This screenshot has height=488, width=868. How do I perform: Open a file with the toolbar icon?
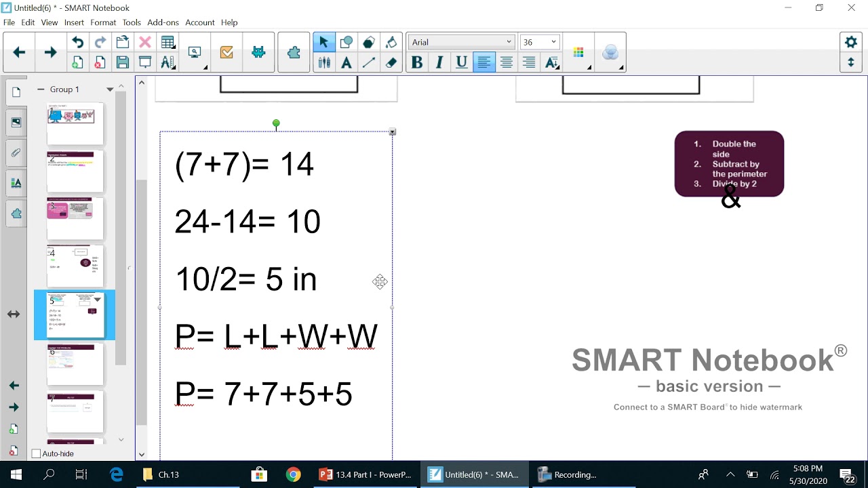tap(123, 43)
